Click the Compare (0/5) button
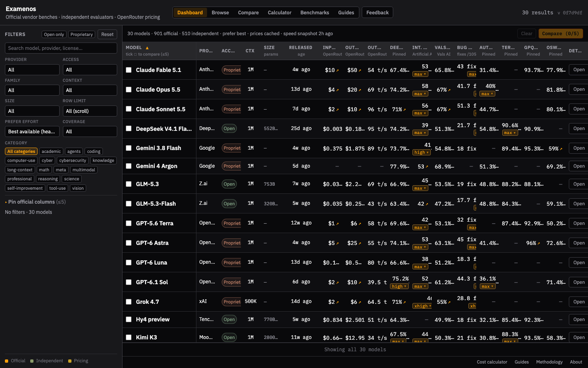Image resolution: width=588 pixels, height=368 pixels. (561, 34)
